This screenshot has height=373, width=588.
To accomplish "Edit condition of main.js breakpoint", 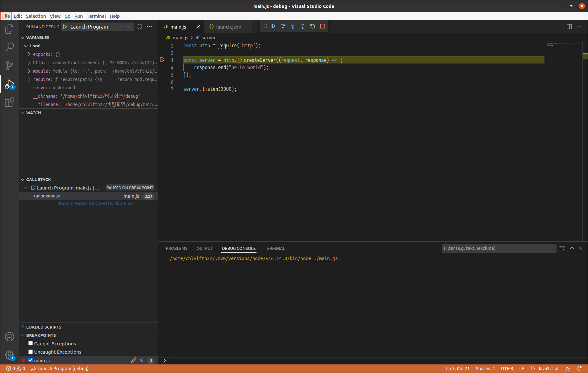I will pos(133,360).
